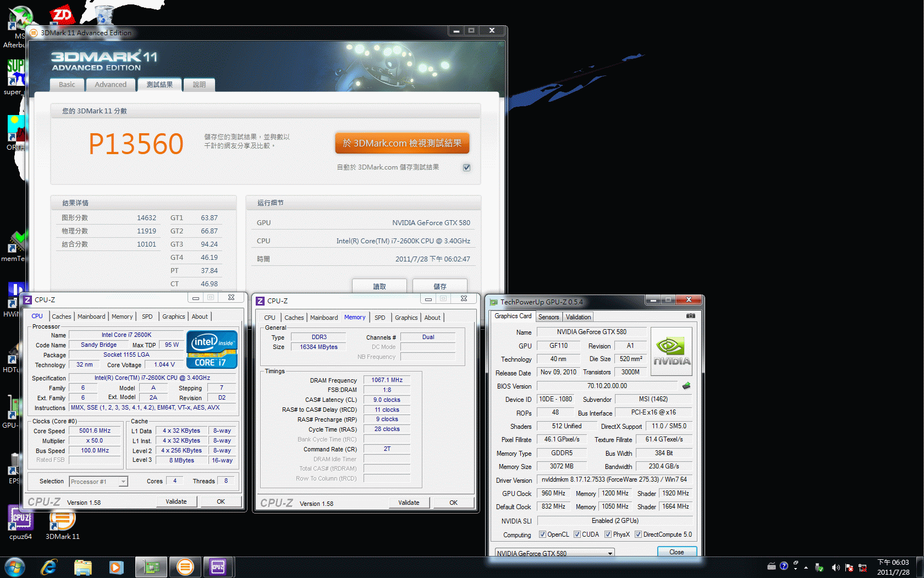924x578 pixels.
Task: Click the GT1 value 63.87
Action: [x=209, y=218]
